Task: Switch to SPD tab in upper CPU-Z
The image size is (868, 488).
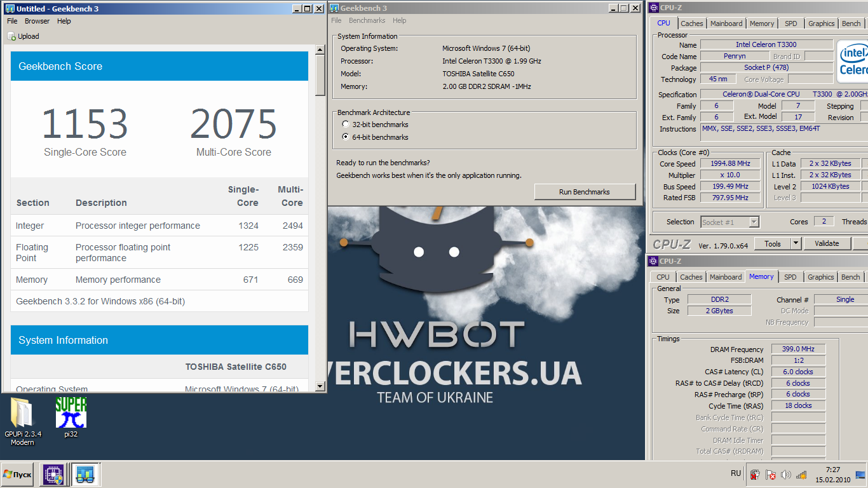Action: (790, 24)
